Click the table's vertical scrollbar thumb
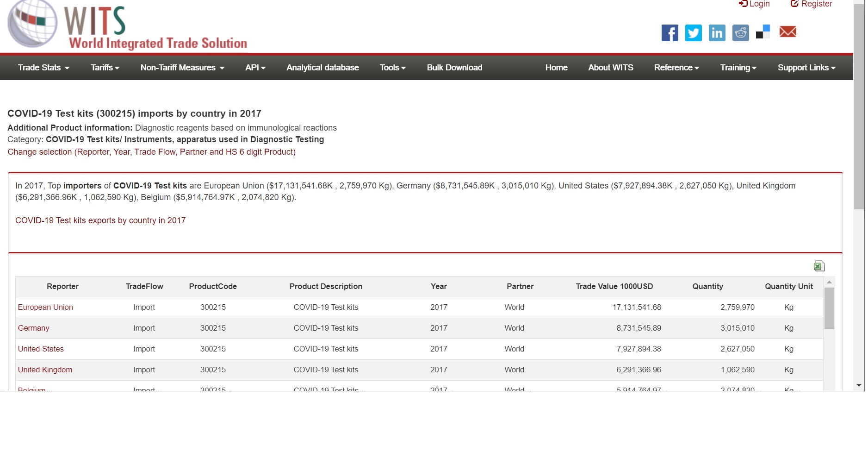This screenshot has width=868, height=458. tap(829, 308)
